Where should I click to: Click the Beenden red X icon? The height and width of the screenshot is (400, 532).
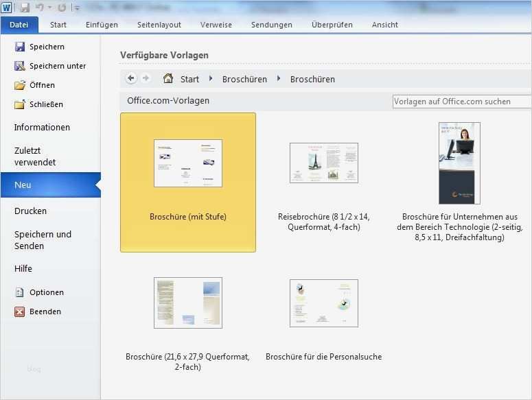(x=20, y=311)
